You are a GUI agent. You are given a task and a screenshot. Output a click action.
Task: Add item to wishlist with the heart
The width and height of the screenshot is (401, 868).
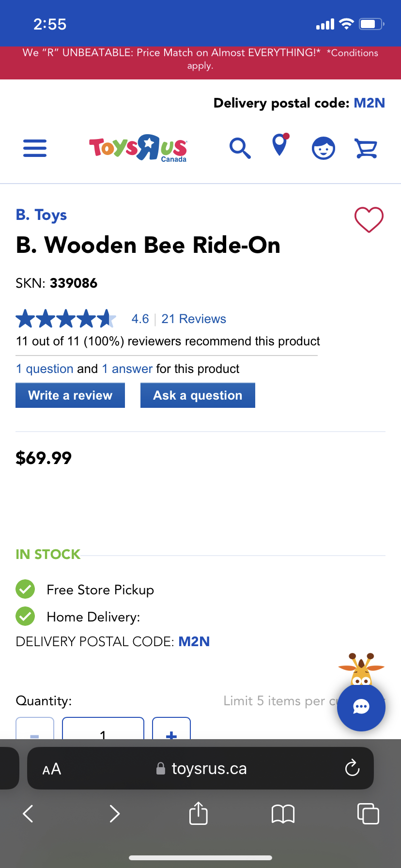pos(369,219)
